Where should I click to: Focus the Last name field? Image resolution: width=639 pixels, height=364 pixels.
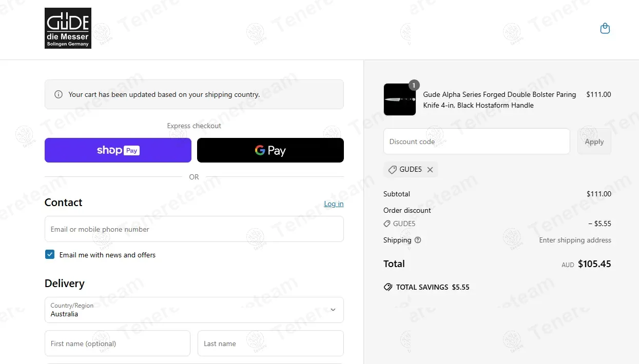(x=270, y=343)
